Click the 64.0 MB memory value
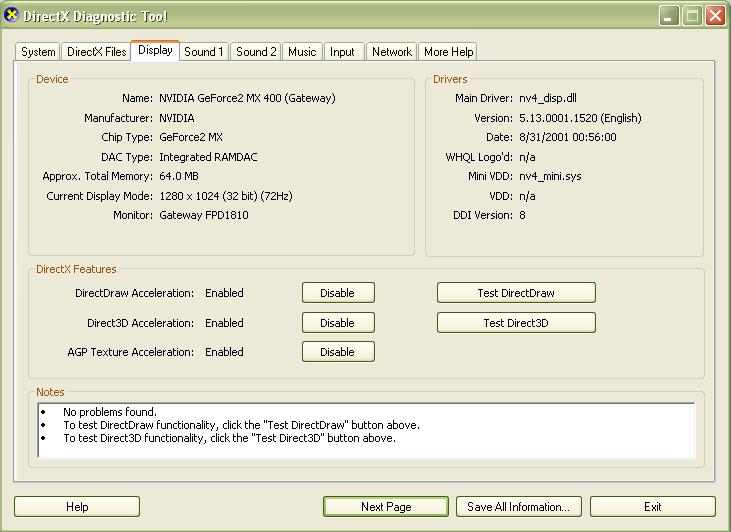 [x=179, y=176]
